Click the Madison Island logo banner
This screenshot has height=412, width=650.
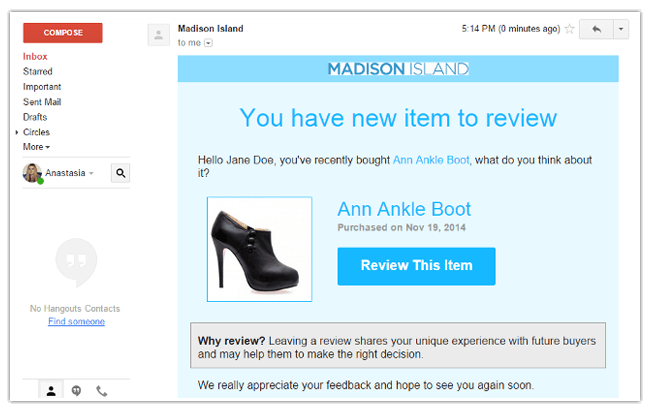398,69
